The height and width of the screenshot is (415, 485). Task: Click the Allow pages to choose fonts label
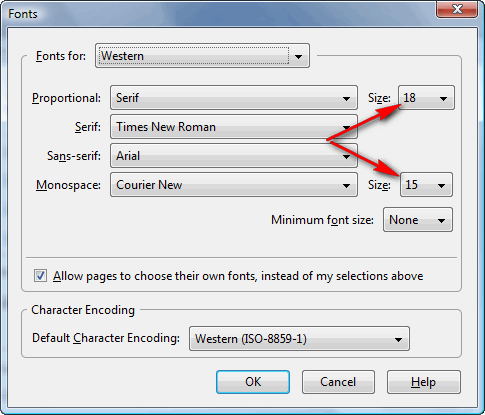(238, 276)
